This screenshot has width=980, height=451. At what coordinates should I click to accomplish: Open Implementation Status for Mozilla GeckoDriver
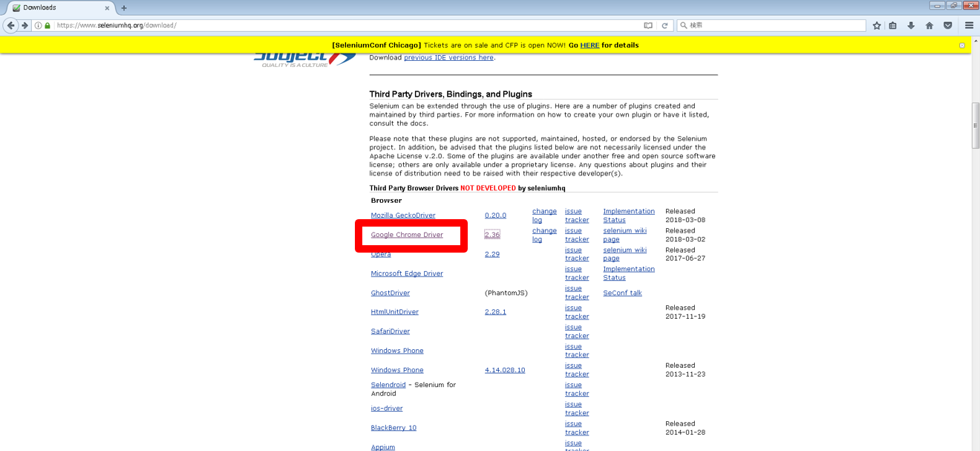pyautogui.click(x=629, y=215)
